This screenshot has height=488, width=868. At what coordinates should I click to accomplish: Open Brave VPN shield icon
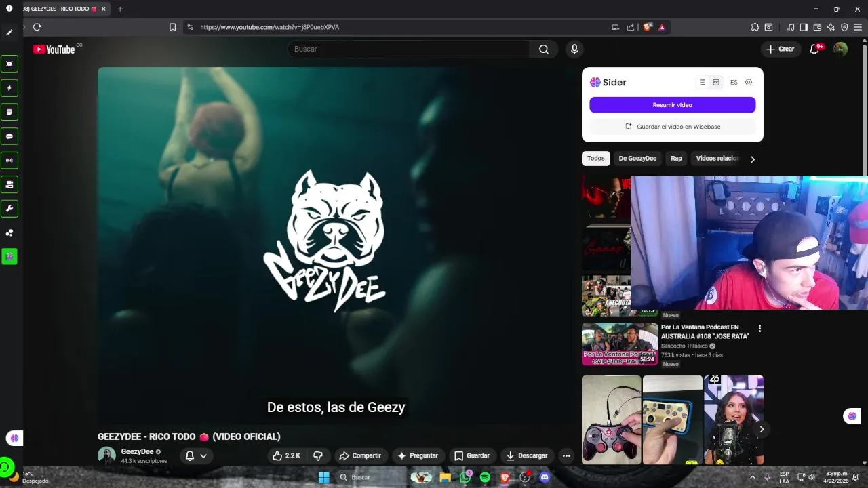point(844,27)
